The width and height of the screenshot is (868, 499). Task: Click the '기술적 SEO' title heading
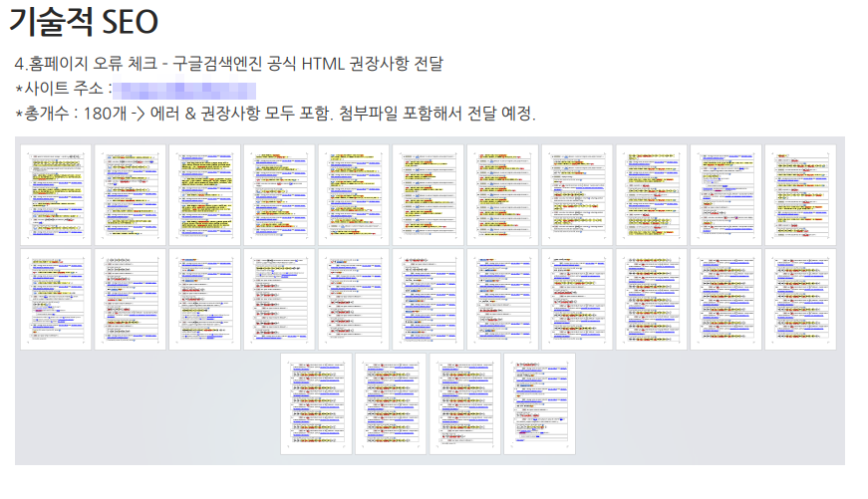(84, 22)
